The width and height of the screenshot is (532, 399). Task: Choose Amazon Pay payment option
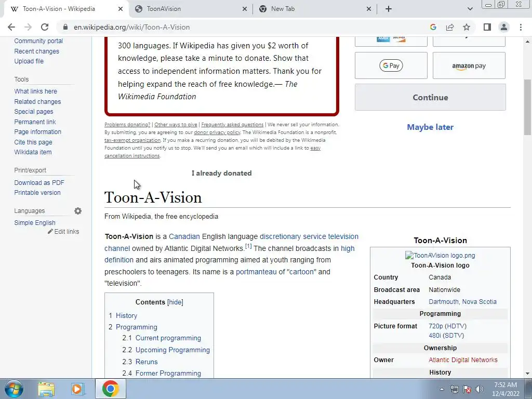tap(469, 65)
